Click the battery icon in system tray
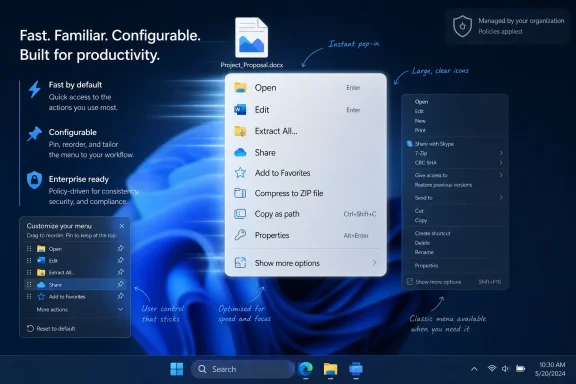The image size is (576, 384). [x=520, y=368]
